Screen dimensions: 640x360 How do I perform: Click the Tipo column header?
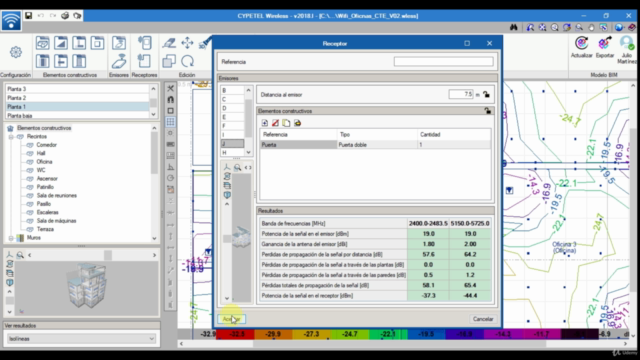pyautogui.click(x=377, y=134)
